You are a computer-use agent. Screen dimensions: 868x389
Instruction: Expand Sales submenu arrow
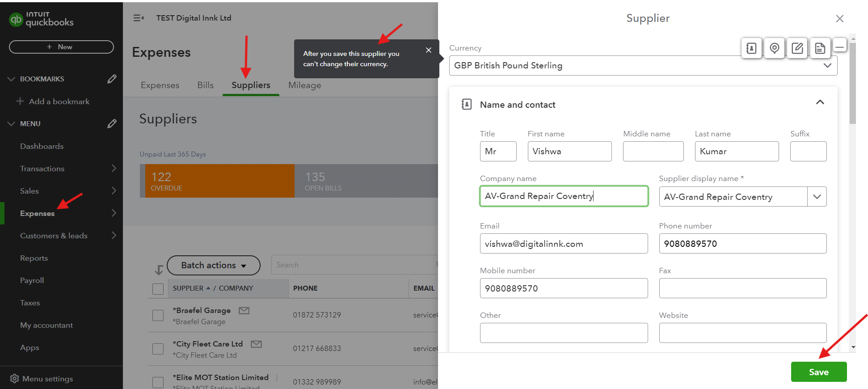coord(114,190)
